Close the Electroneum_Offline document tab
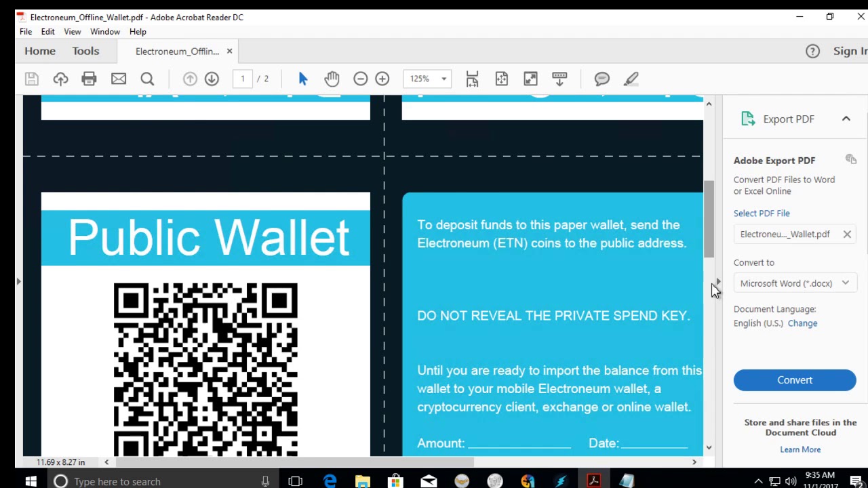Viewport: 868px width, 488px height. pos(229,52)
